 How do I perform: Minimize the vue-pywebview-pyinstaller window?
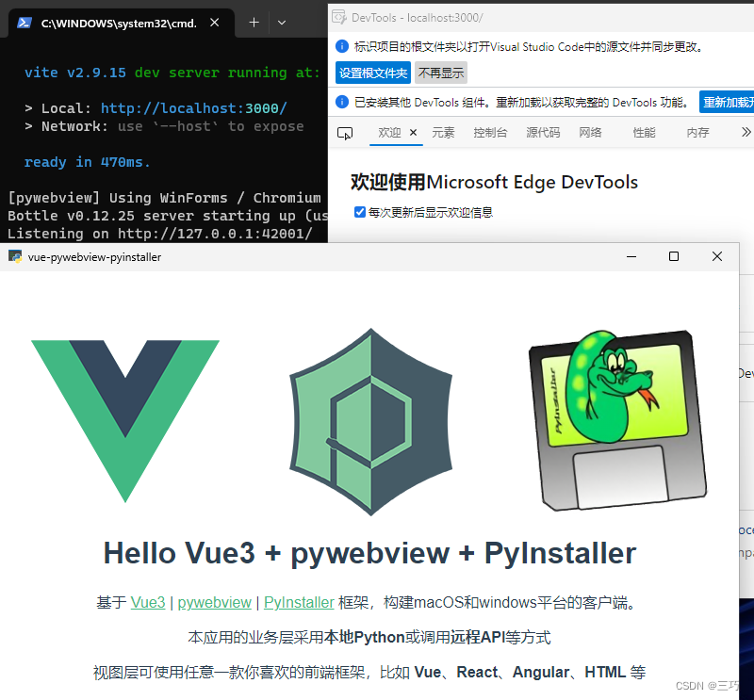631,257
